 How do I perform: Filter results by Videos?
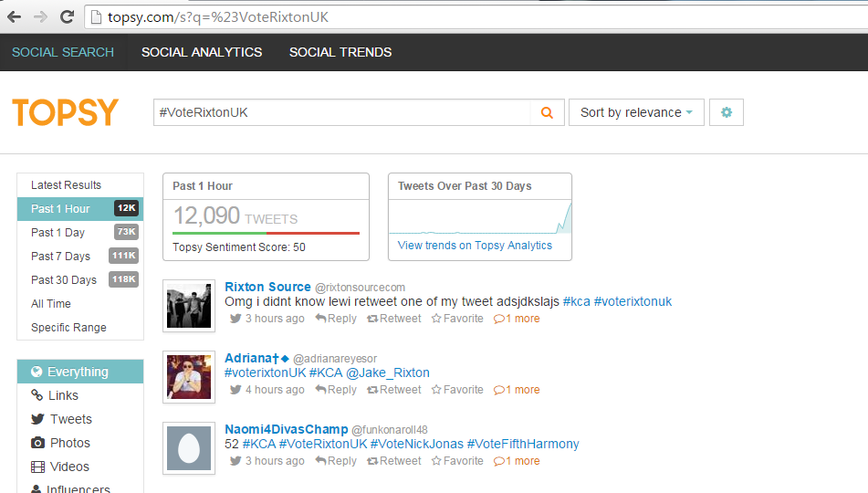[x=80, y=467]
